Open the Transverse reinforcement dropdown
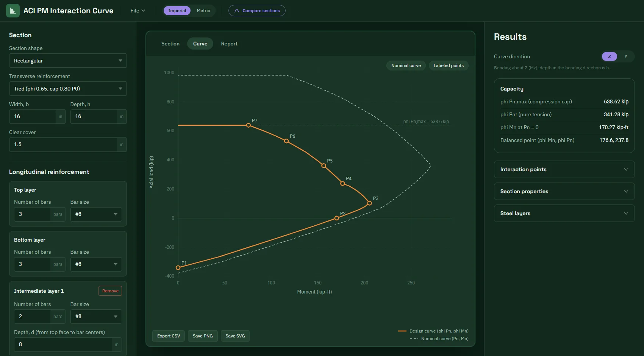The image size is (644, 356). coord(68,89)
